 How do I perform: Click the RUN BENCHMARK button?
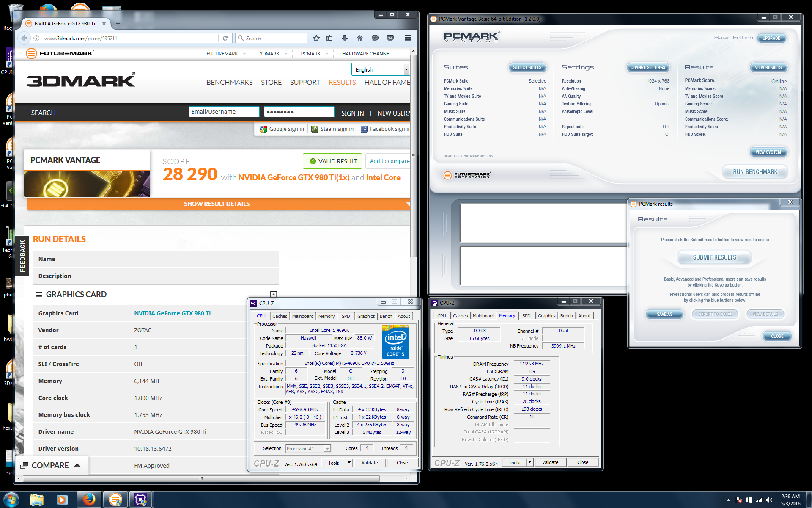[755, 172]
